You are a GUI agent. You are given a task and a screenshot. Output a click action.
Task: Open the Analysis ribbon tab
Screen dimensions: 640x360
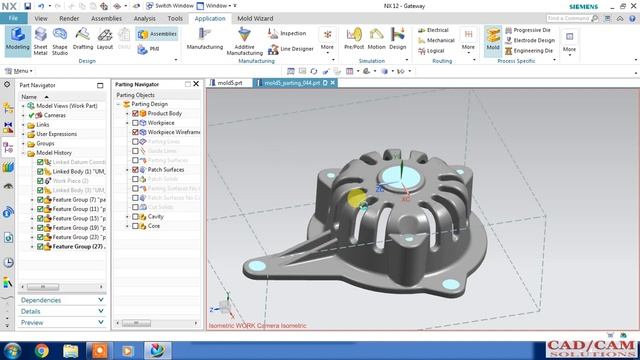144,18
